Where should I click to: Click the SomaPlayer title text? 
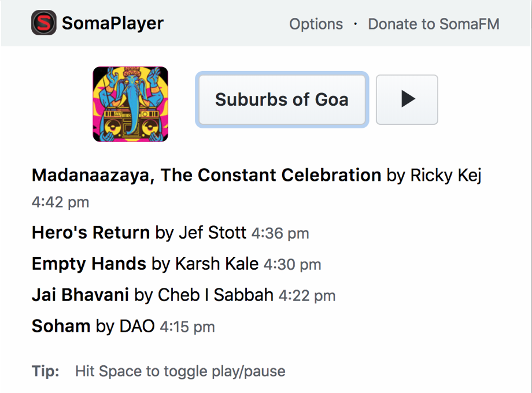(113, 23)
